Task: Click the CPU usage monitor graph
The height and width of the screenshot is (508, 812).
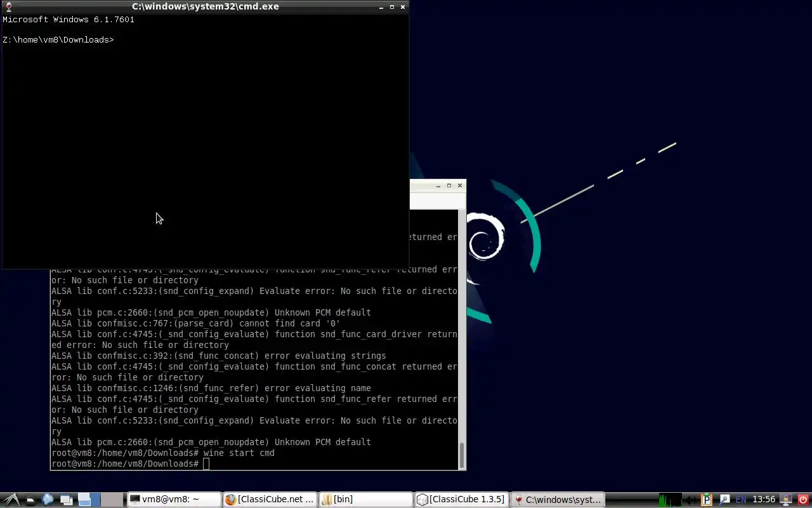Action: pos(671,500)
